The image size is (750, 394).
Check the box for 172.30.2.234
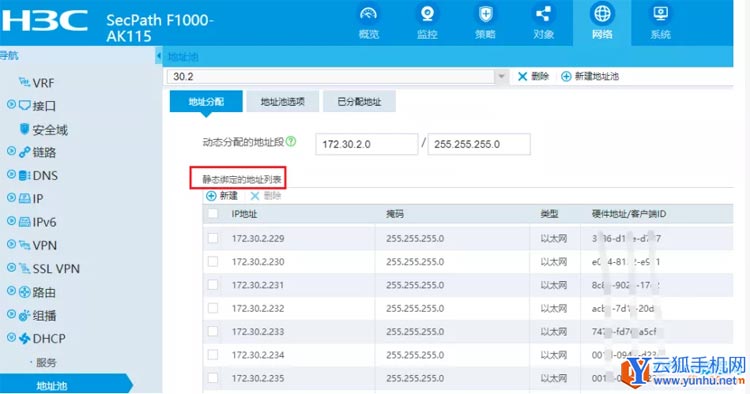click(x=213, y=355)
